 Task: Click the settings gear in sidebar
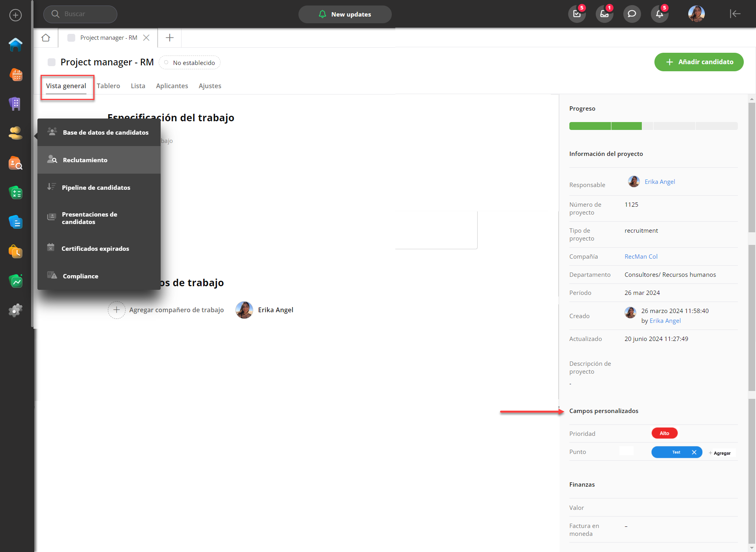[15, 311]
